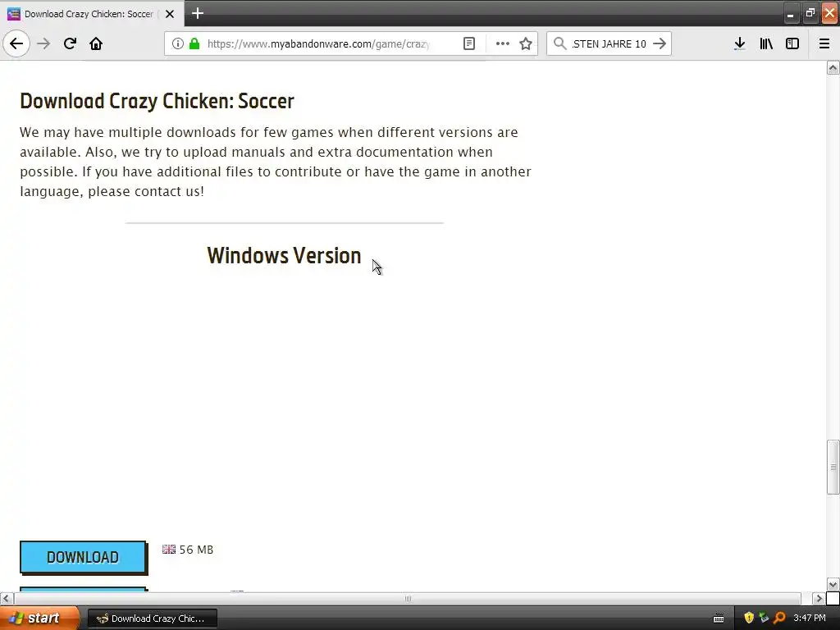The height and width of the screenshot is (630, 840).
Task: Click the search box containing STEN JAHRE 10
Action: 609,44
